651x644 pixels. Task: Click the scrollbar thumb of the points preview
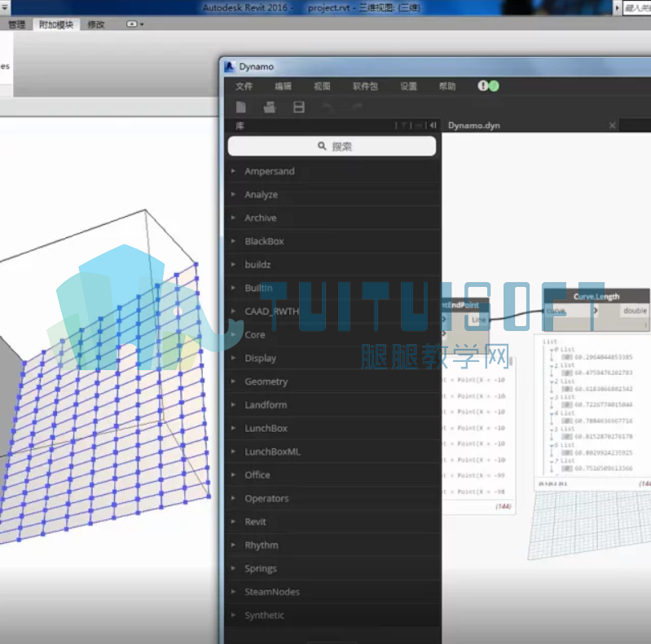point(511,360)
